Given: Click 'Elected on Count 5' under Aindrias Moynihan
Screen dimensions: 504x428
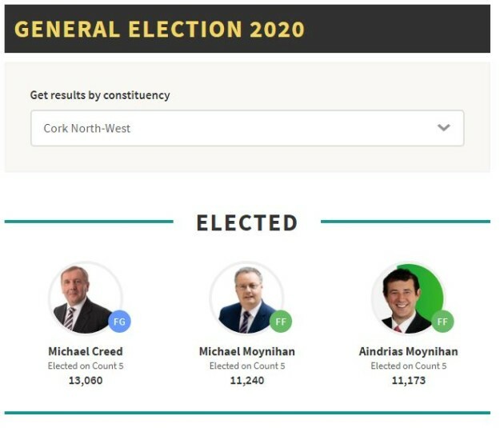Looking at the screenshot, I should tap(408, 366).
